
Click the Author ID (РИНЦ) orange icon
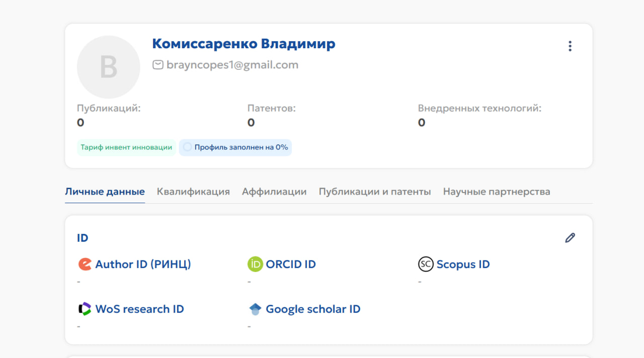click(85, 264)
